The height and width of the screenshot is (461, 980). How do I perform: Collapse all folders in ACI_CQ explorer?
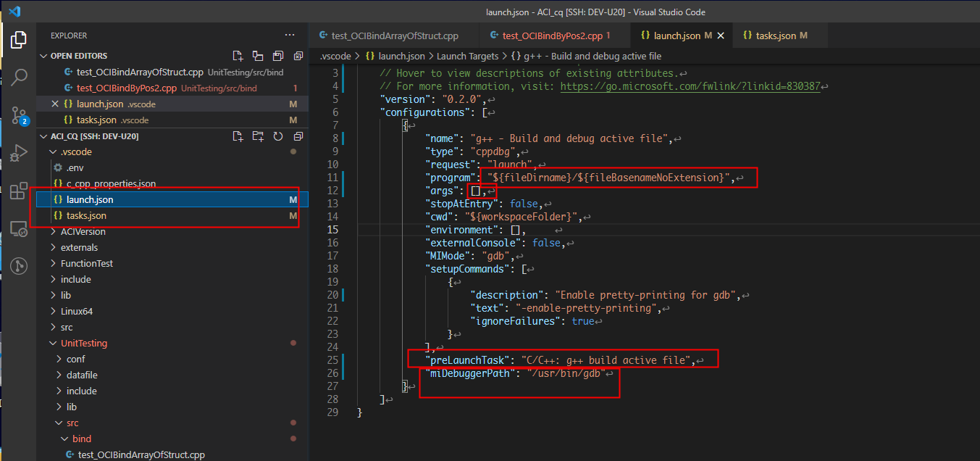click(x=298, y=136)
